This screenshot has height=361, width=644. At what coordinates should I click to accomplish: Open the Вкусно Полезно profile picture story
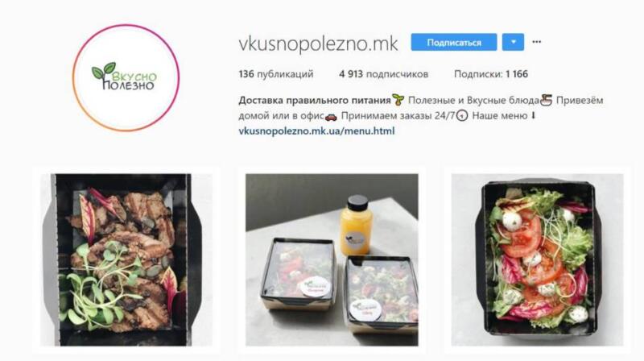(x=126, y=77)
